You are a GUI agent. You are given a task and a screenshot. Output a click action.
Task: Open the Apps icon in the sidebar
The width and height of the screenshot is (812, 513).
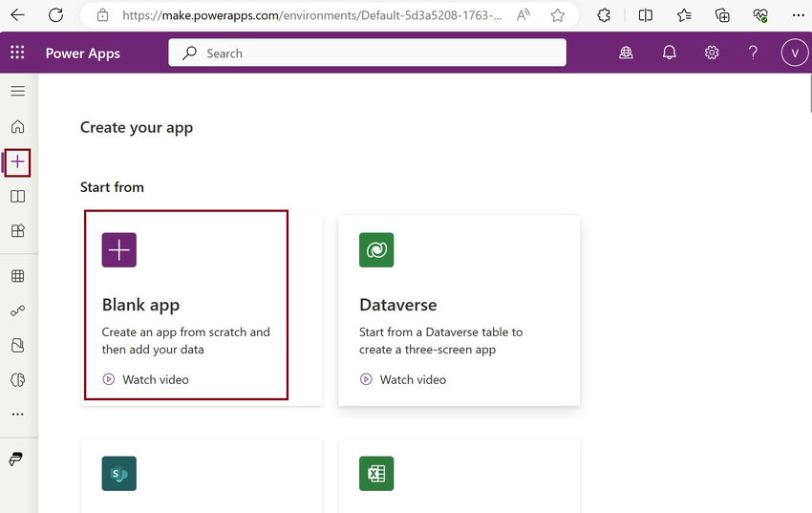point(17,230)
